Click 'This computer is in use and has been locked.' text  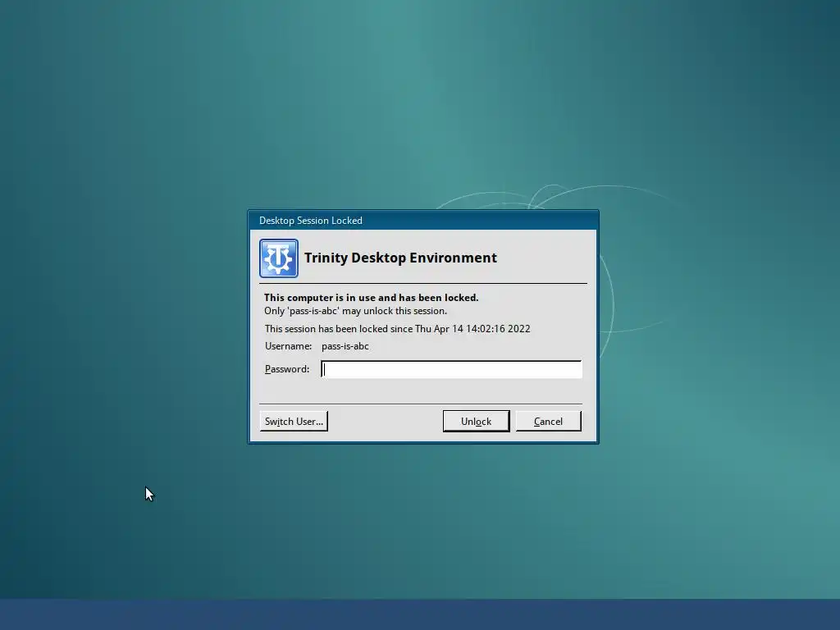click(x=371, y=297)
